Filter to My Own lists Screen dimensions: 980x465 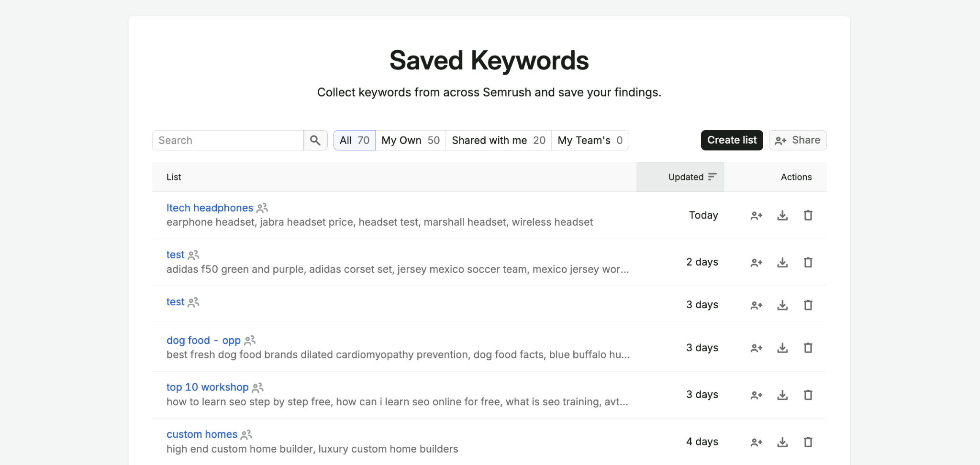[x=411, y=140]
